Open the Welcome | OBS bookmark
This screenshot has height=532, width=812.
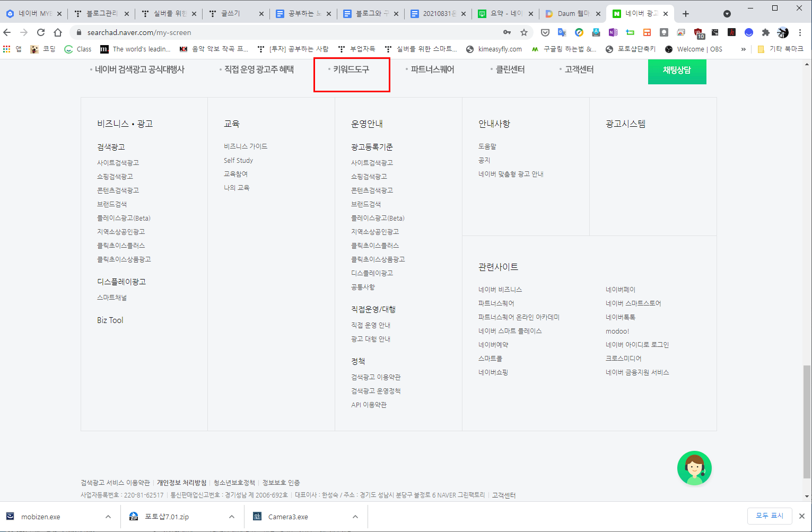693,49
